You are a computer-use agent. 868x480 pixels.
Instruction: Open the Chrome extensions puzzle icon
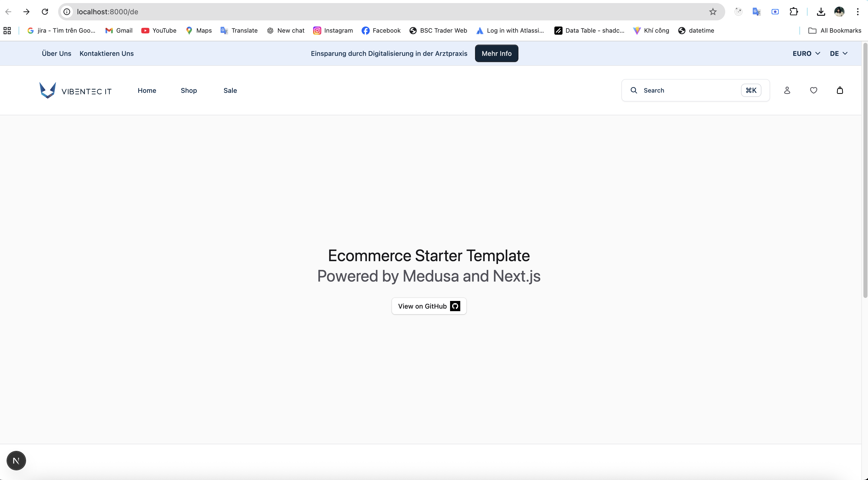pyautogui.click(x=794, y=12)
